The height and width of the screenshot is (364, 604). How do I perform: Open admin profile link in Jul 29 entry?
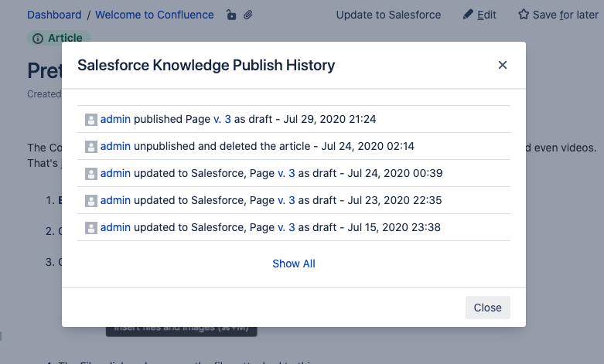point(115,119)
